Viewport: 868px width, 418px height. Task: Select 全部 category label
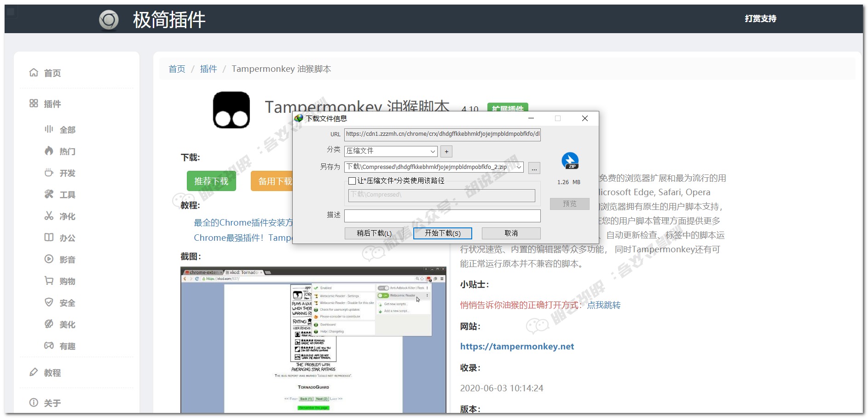(x=68, y=130)
